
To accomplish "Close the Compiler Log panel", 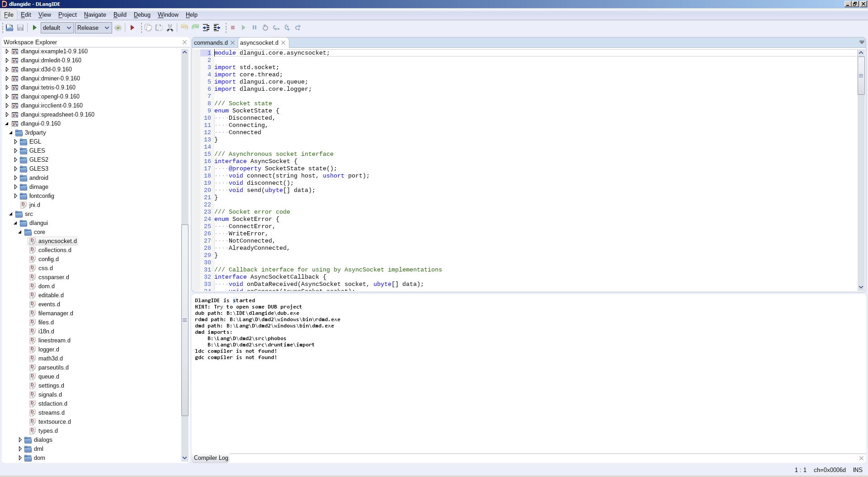I will (861, 458).
